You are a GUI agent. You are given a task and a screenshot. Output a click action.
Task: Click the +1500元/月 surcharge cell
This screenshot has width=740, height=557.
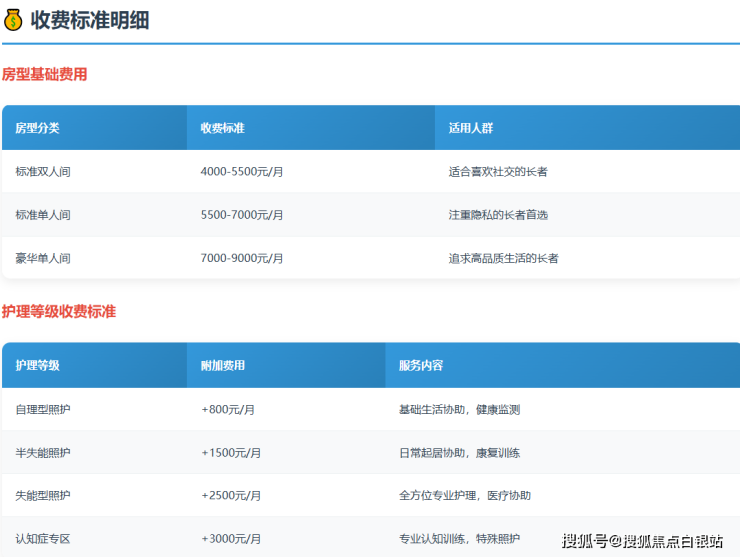(231, 453)
